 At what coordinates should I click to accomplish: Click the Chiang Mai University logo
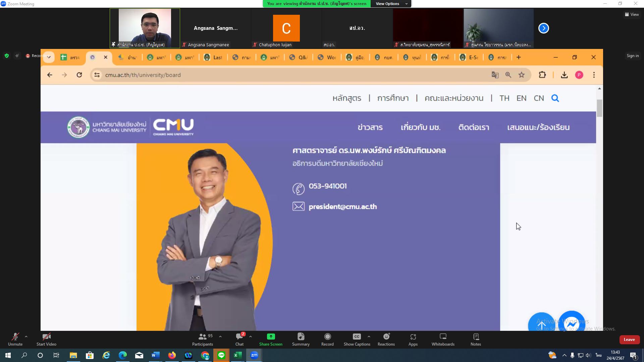(x=130, y=127)
